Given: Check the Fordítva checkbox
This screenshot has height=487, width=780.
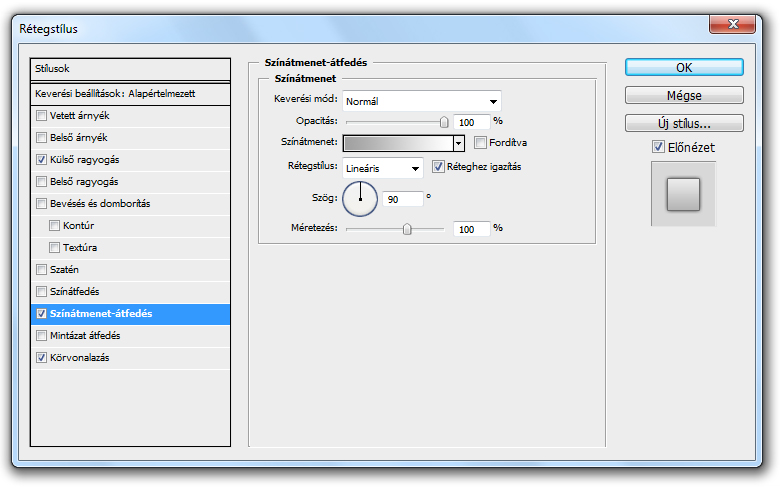Looking at the screenshot, I should click(x=480, y=143).
